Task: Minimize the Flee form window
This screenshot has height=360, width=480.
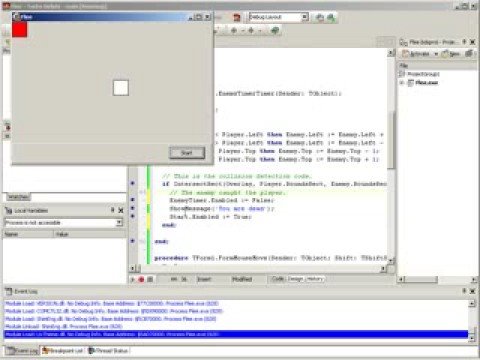Action: point(191,17)
